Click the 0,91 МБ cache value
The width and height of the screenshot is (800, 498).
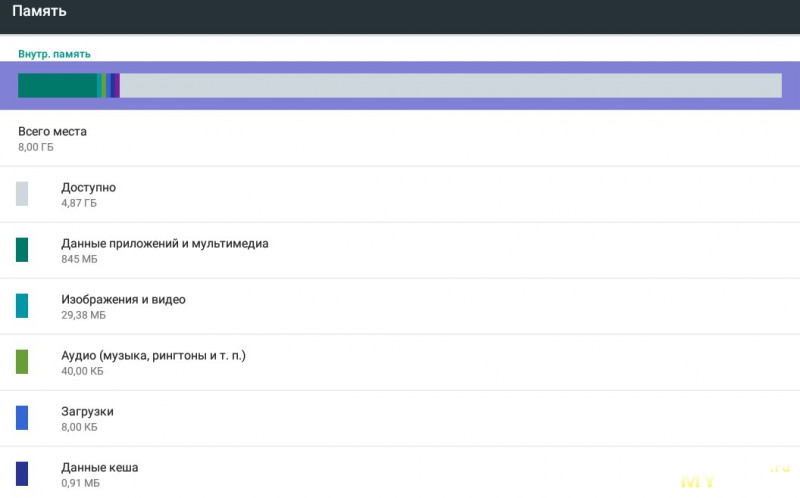(81, 483)
